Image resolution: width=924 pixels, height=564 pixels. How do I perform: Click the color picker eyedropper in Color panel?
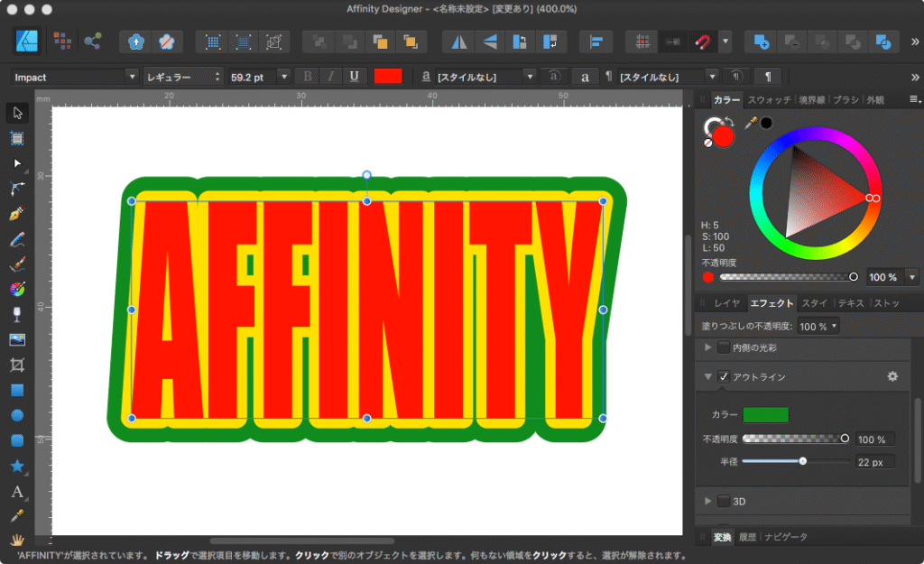click(x=750, y=123)
